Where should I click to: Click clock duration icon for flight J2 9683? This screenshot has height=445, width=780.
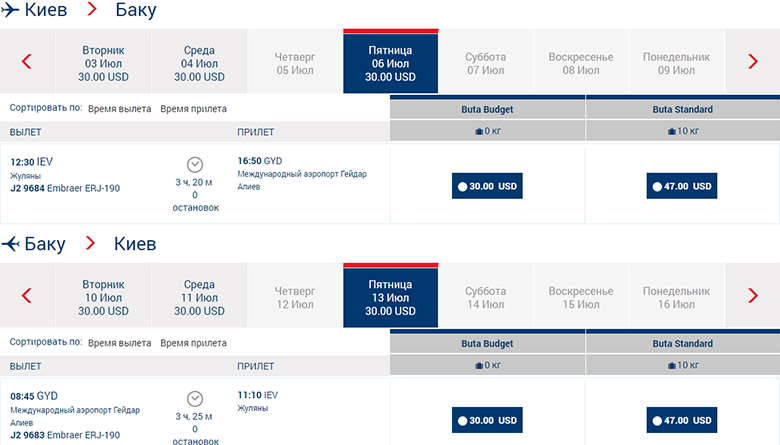click(195, 398)
